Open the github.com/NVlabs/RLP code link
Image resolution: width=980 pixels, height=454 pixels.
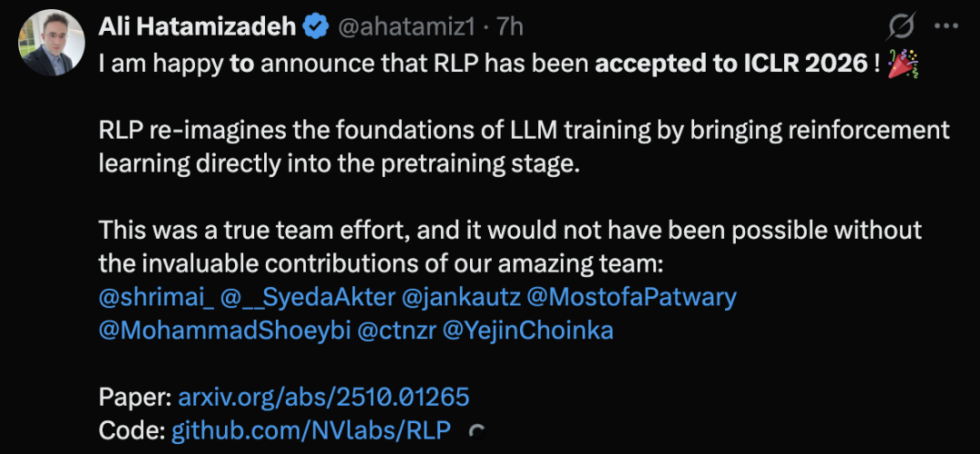[x=311, y=430]
